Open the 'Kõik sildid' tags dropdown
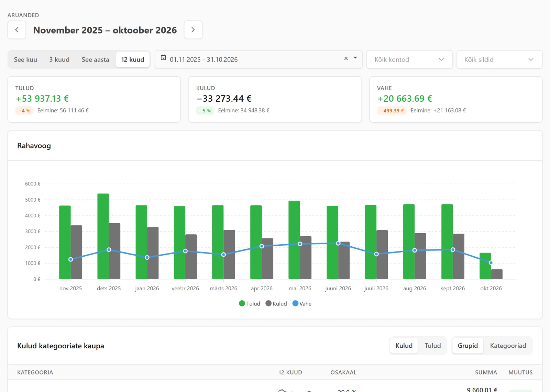Viewport: 550px width, 392px height. 499,59
